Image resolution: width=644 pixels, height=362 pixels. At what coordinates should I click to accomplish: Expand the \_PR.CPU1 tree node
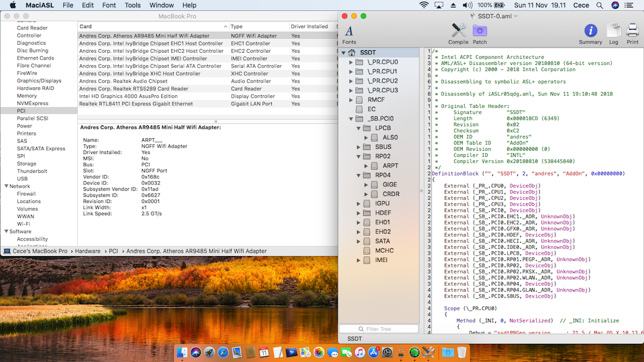(x=351, y=72)
